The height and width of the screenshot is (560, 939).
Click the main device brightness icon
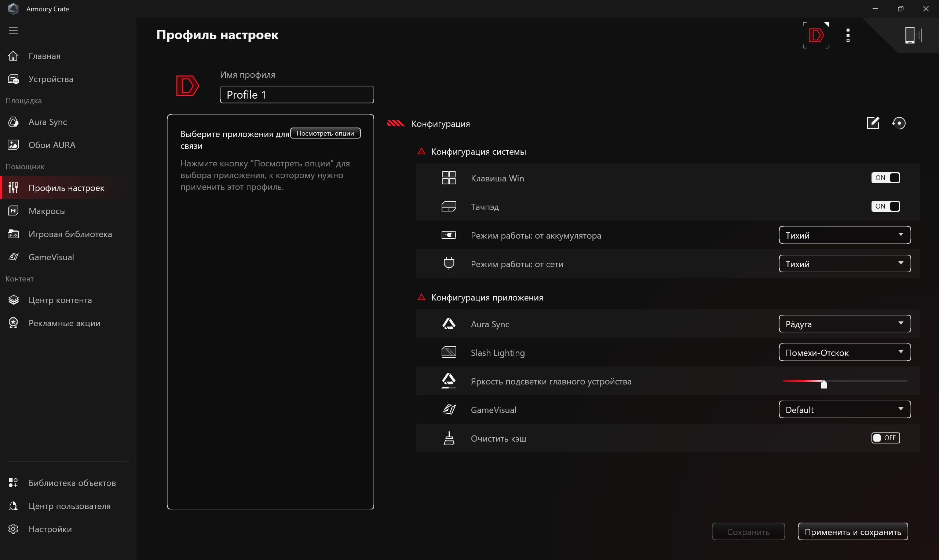(449, 381)
